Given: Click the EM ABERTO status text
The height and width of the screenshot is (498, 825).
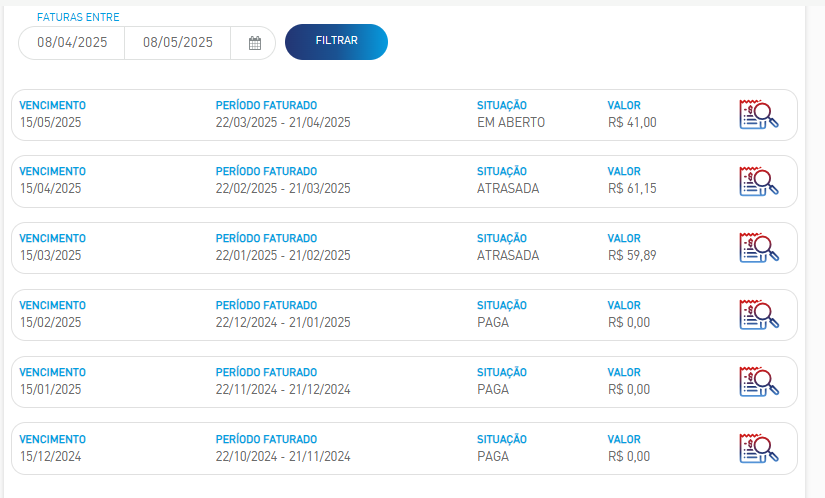Looking at the screenshot, I should click(x=511, y=123).
